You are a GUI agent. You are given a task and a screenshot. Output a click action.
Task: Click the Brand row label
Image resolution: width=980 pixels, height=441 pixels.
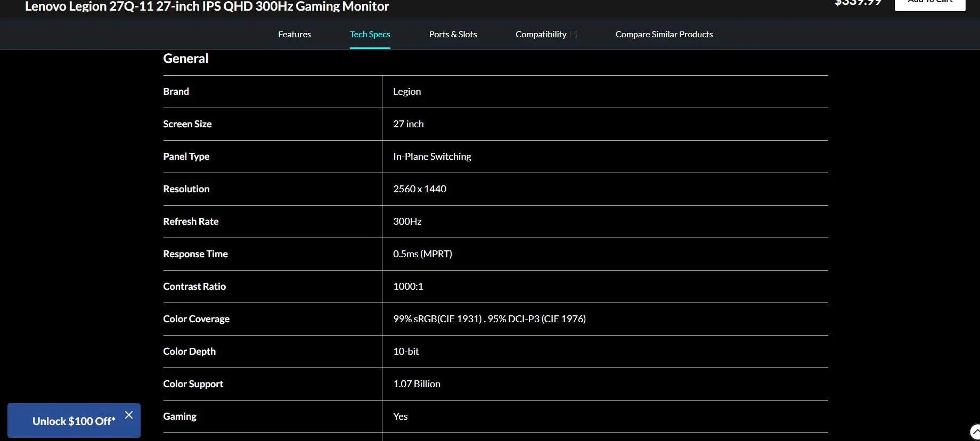[x=176, y=92]
